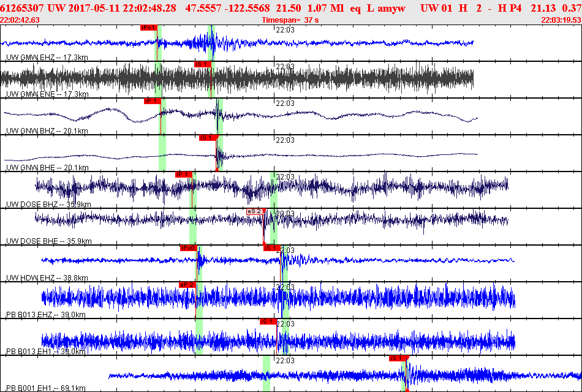Click the iPc0 pick flag on HDW EHZ

(x=189, y=248)
